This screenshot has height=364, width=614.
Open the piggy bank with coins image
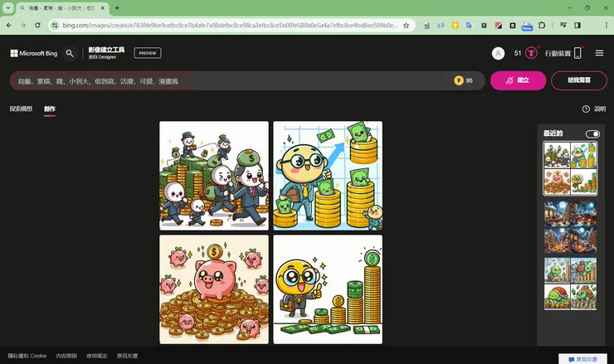coord(213,289)
